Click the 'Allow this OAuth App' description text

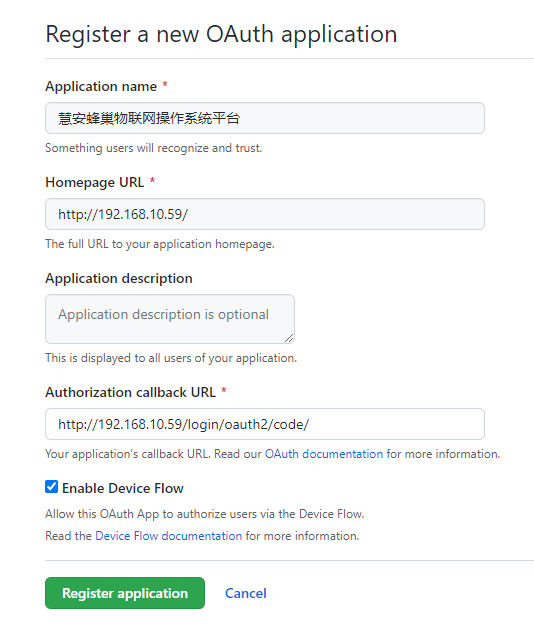[x=205, y=514]
